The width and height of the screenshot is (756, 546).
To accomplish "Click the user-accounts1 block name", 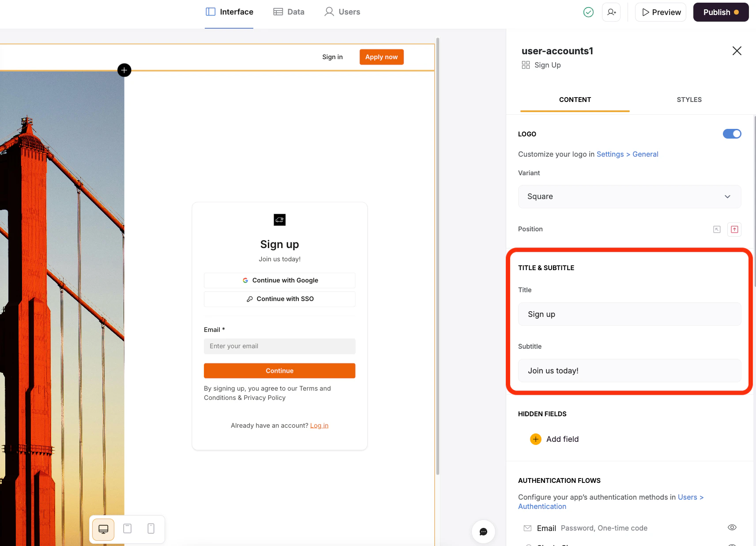I will 557,51.
